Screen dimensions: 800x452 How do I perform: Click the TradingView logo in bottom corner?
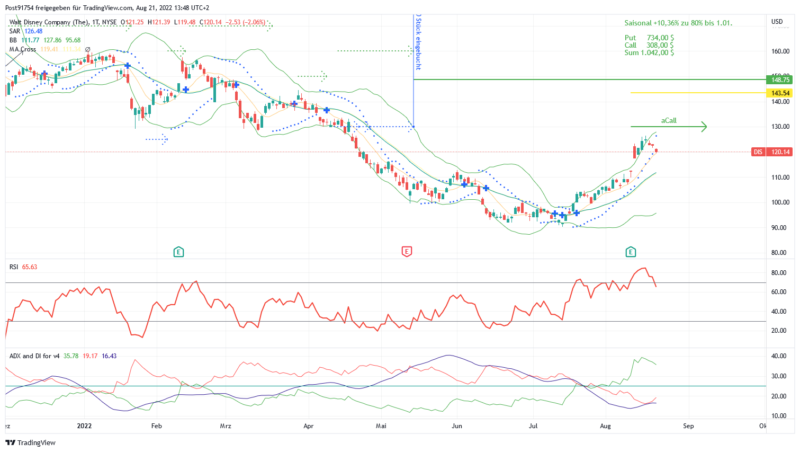coord(30,442)
